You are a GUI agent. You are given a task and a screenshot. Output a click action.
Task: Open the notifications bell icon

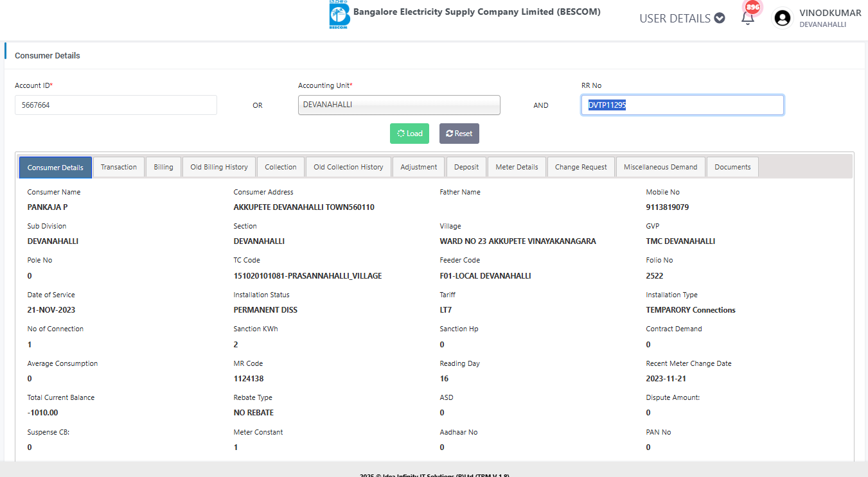(x=747, y=18)
